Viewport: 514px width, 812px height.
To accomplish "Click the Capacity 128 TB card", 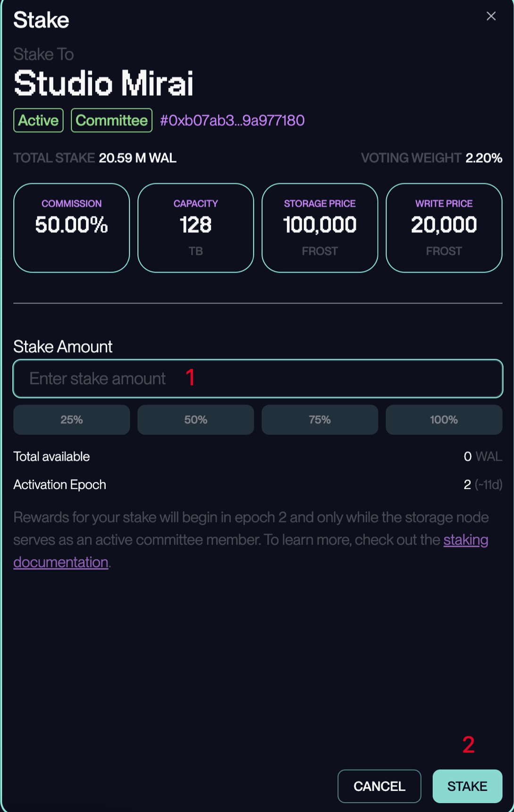I will [196, 228].
